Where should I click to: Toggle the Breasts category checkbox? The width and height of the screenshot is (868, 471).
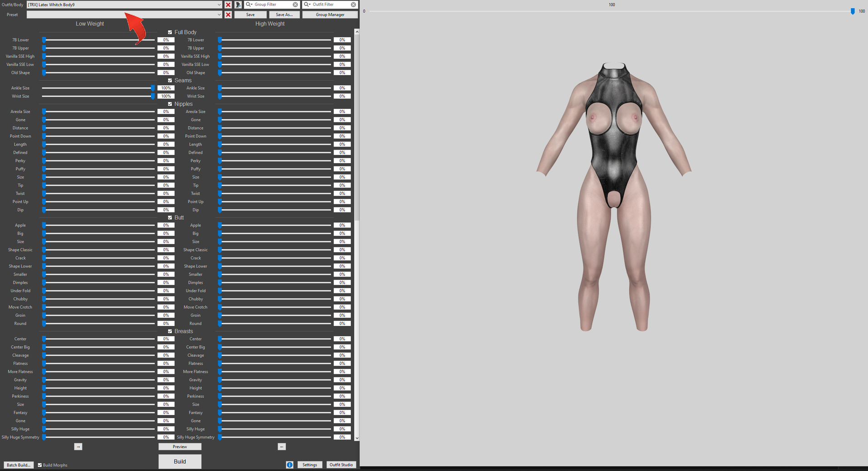point(170,331)
